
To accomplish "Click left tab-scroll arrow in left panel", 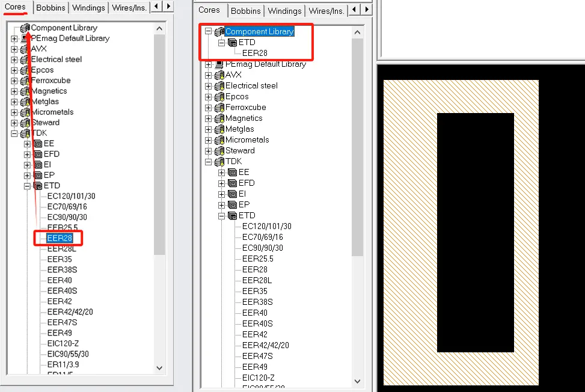I will click(157, 7).
